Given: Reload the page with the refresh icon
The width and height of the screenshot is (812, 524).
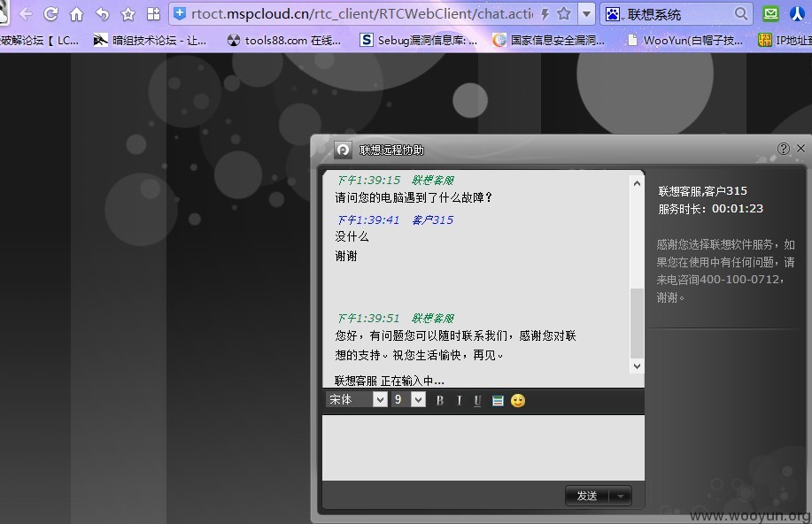Looking at the screenshot, I should coord(50,14).
